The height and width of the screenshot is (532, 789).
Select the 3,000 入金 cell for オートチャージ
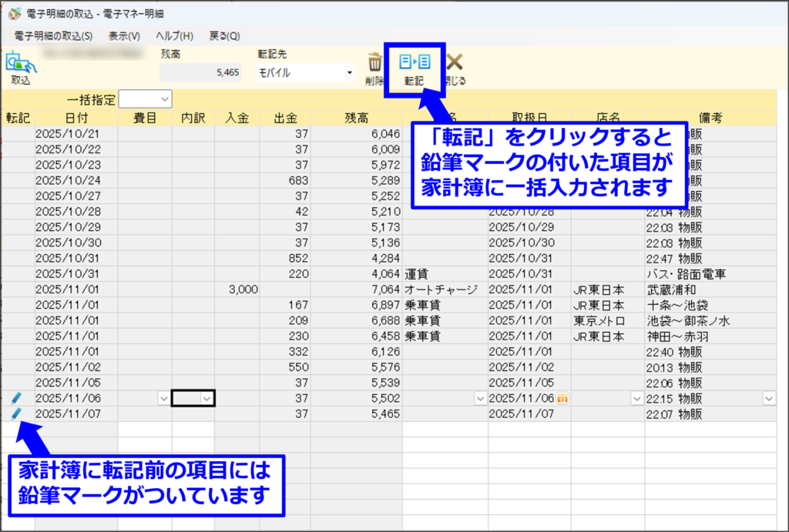[x=237, y=289]
